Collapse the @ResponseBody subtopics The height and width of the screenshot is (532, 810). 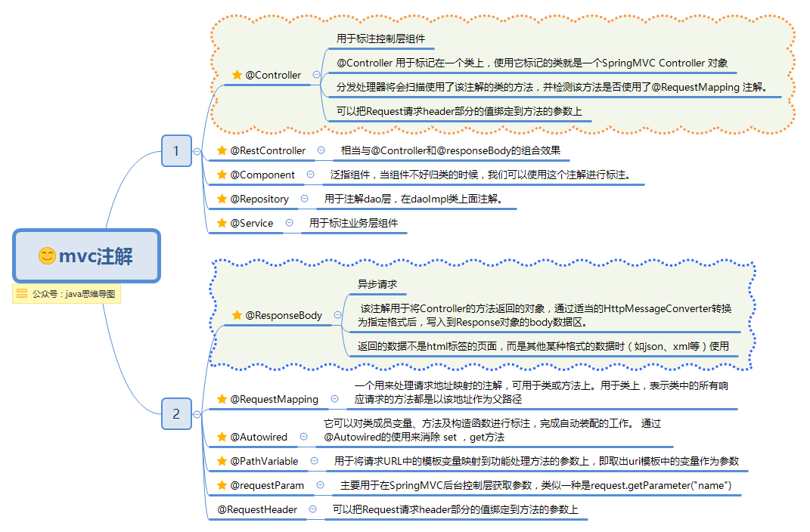point(339,316)
